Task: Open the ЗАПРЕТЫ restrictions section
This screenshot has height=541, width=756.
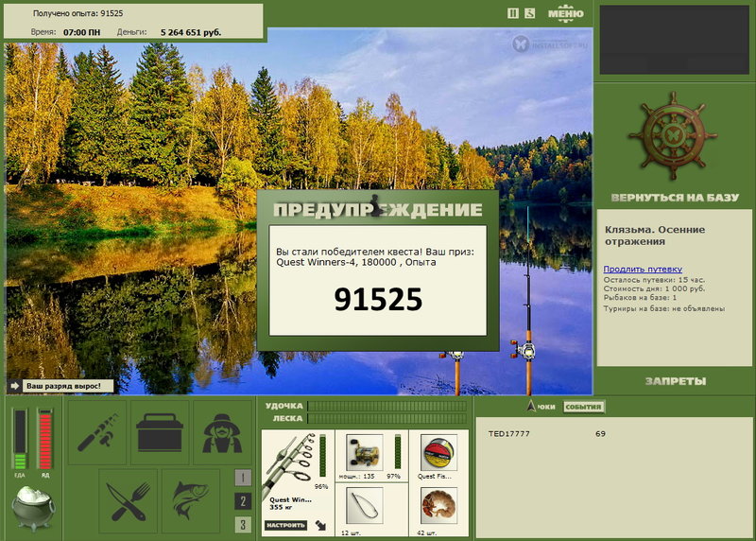Action: (x=675, y=381)
